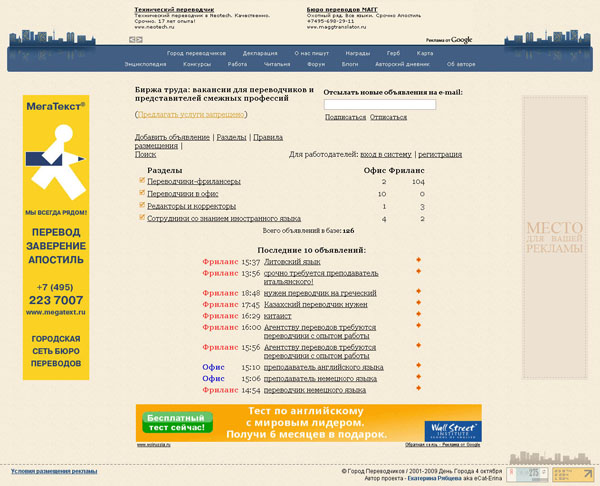Open the Блоги menu item
The width and height of the screenshot is (600, 486).
(350, 64)
